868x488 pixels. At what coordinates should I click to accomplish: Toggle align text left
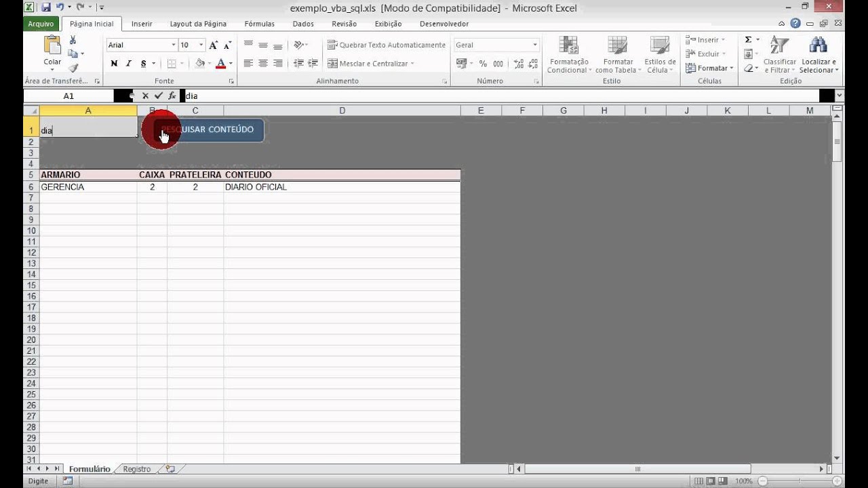[248, 64]
